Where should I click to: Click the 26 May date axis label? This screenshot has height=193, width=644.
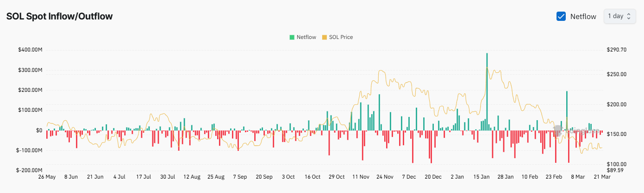point(47,177)
